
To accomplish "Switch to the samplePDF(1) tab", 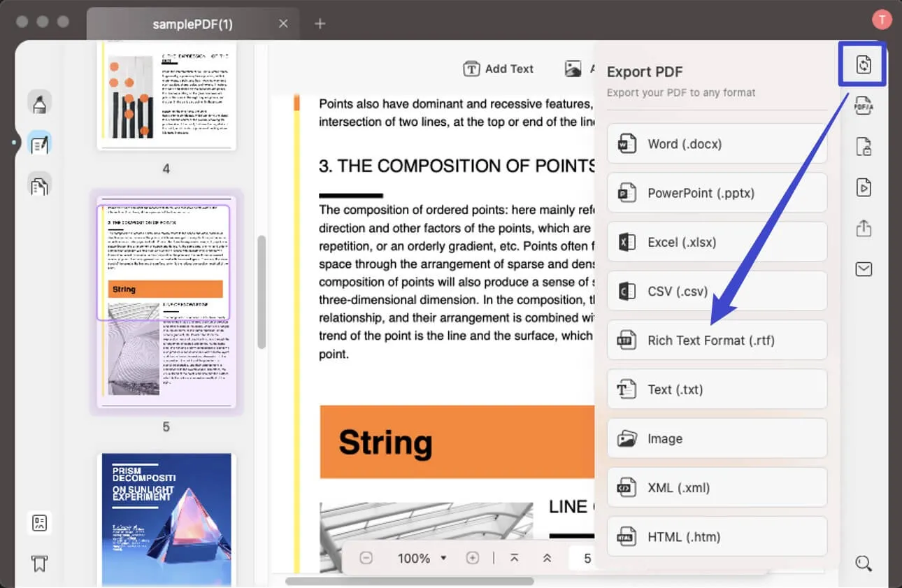I will (192, 23).
